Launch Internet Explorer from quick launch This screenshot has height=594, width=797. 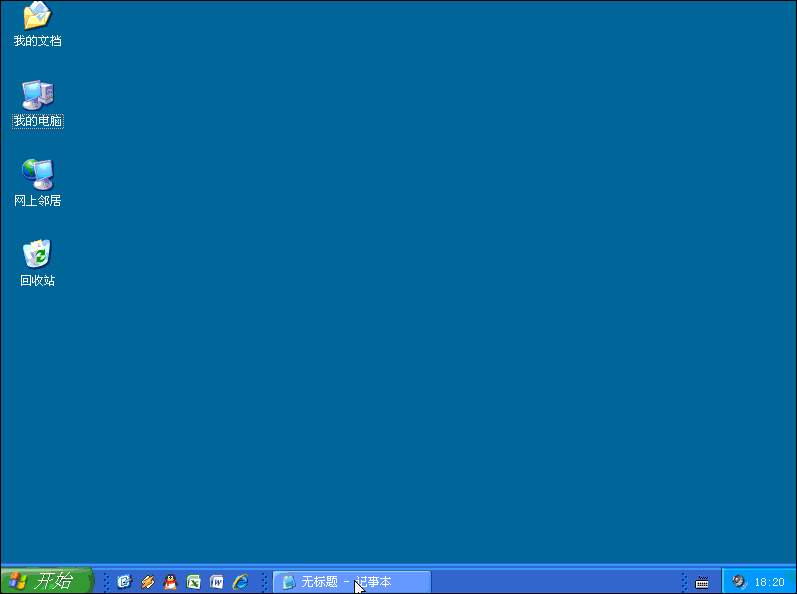240,581
